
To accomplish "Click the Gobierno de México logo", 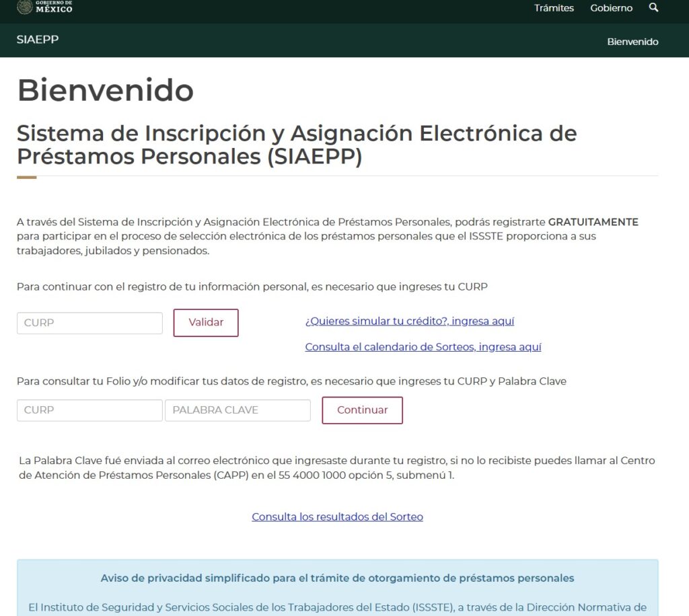I will [x=44, y=7].
